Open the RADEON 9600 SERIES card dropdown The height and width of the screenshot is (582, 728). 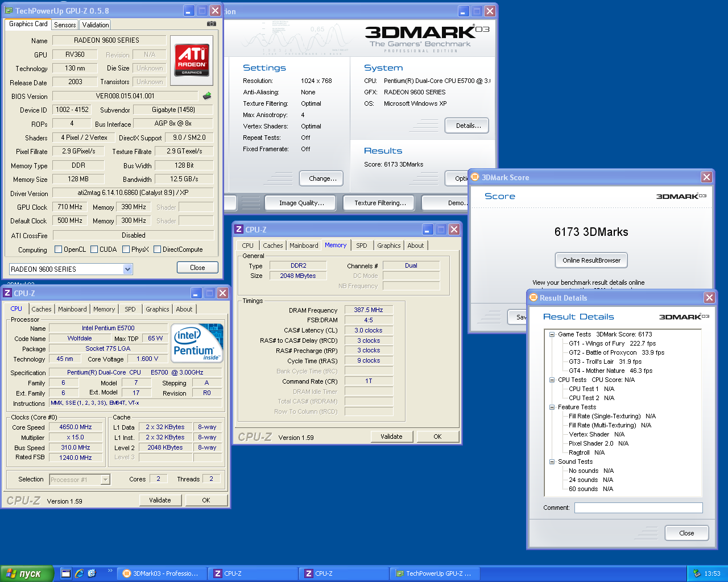click(x=127, y=269)
